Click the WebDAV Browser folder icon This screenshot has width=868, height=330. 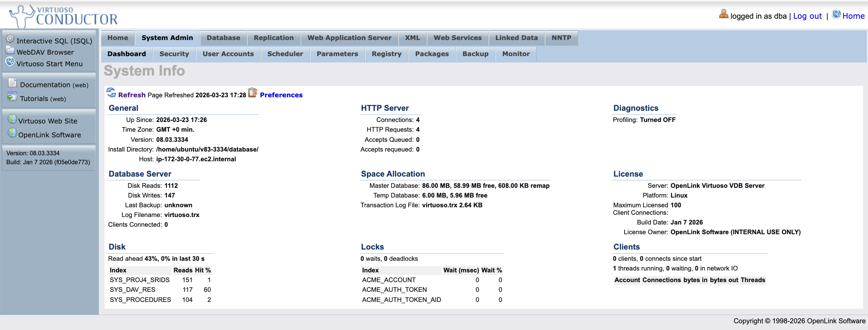pos(10,51)
